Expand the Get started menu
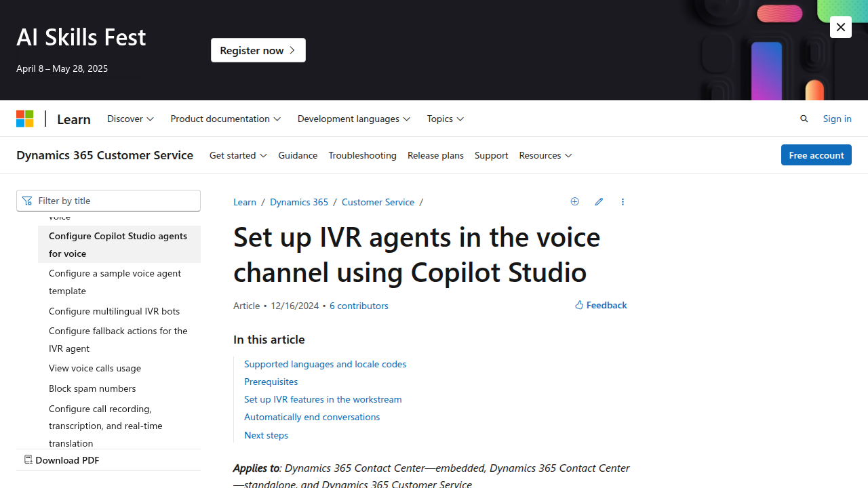The height and width of the screenshot is (488, 868). (x=238, y=155)
